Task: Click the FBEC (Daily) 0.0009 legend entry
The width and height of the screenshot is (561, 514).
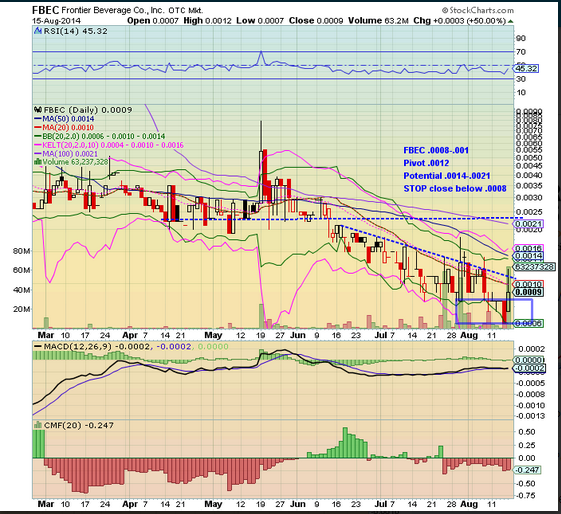Action: coord(87,110)
